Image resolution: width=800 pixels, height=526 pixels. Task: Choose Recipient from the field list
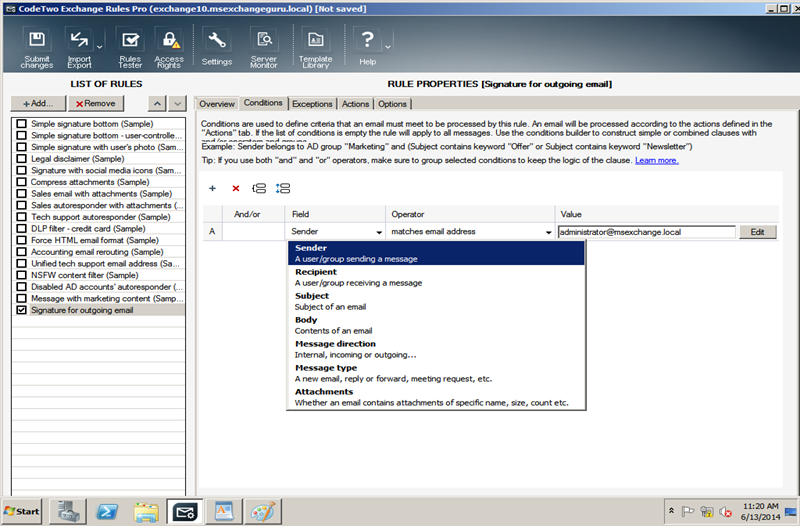pos(436,277)
